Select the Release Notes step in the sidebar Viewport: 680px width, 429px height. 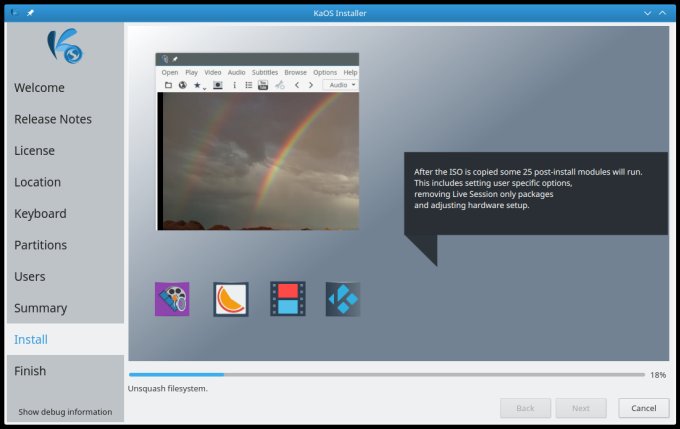tap(53, 119)
